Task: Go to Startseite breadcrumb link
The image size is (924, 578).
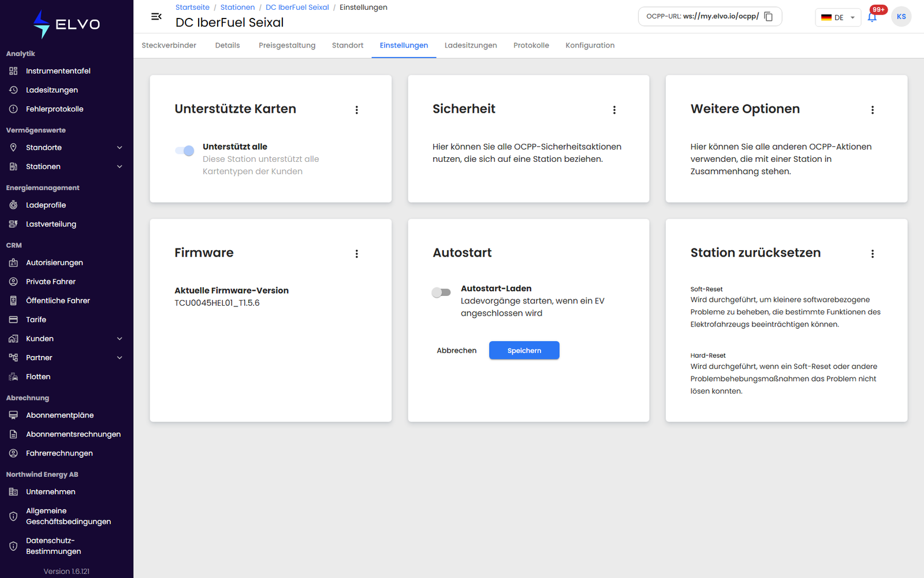Action: pos(192,8)
